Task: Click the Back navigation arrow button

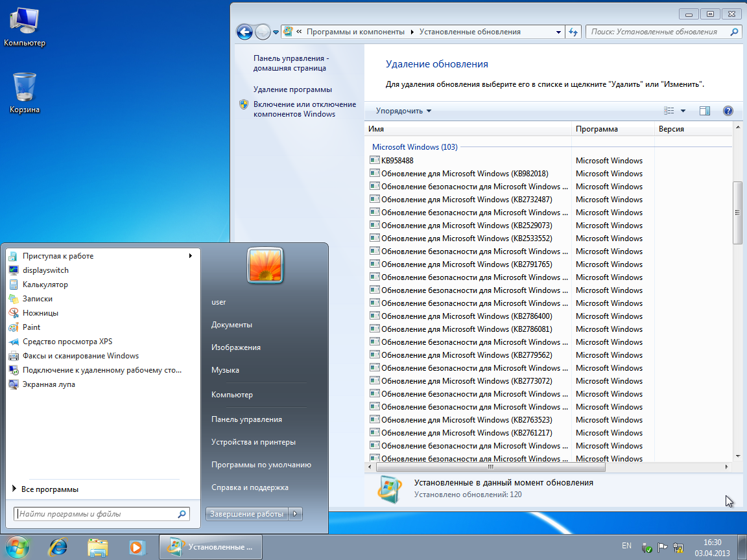Action: (244, 32)
